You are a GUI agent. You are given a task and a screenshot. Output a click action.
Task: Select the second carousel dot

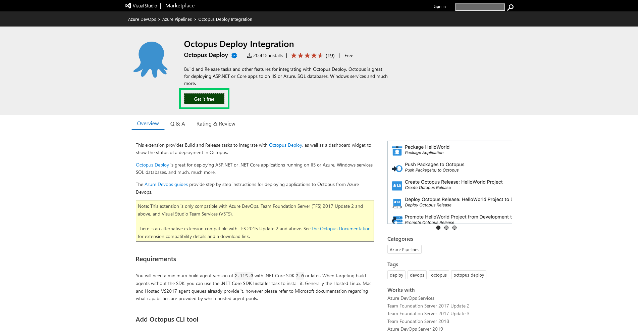tap(446, 228)
